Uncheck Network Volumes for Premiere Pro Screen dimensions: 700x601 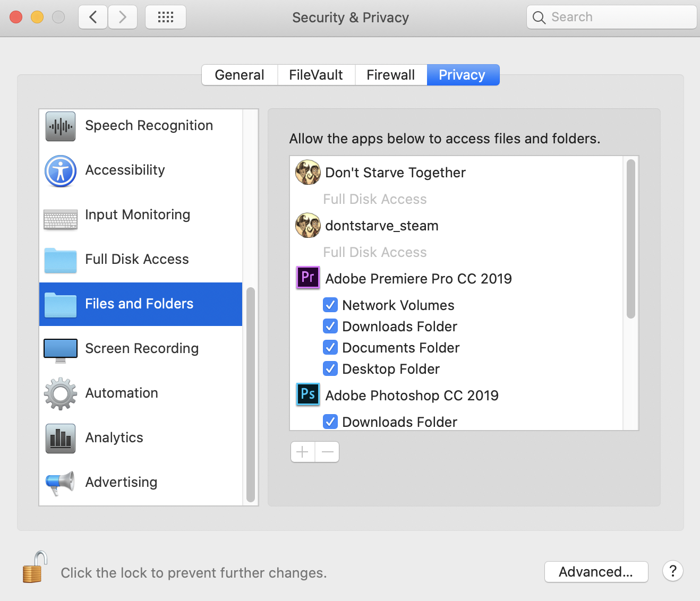pyautogui.click(x=330, y=305)
